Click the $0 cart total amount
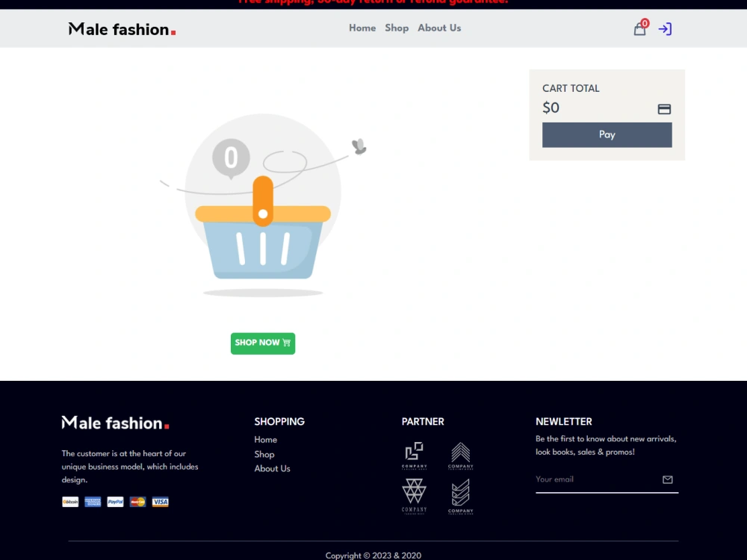This screenshot has width=747, height=560. click(551, 108)
